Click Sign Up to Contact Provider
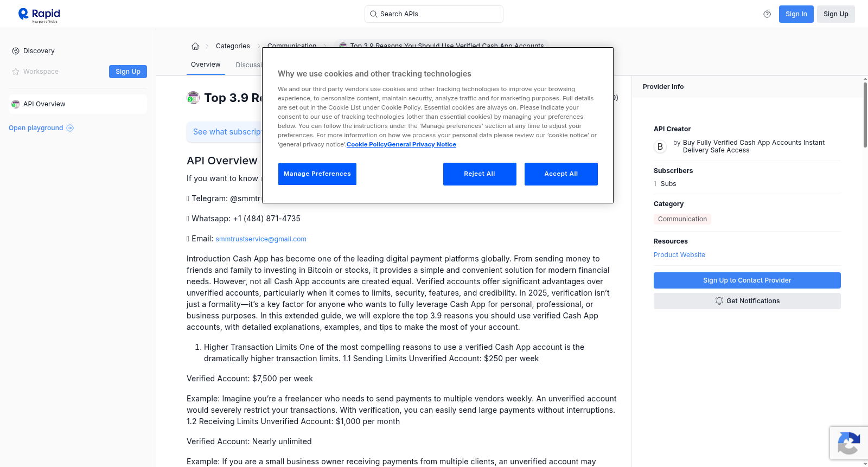Screen dimensions: 868x467 747,280
